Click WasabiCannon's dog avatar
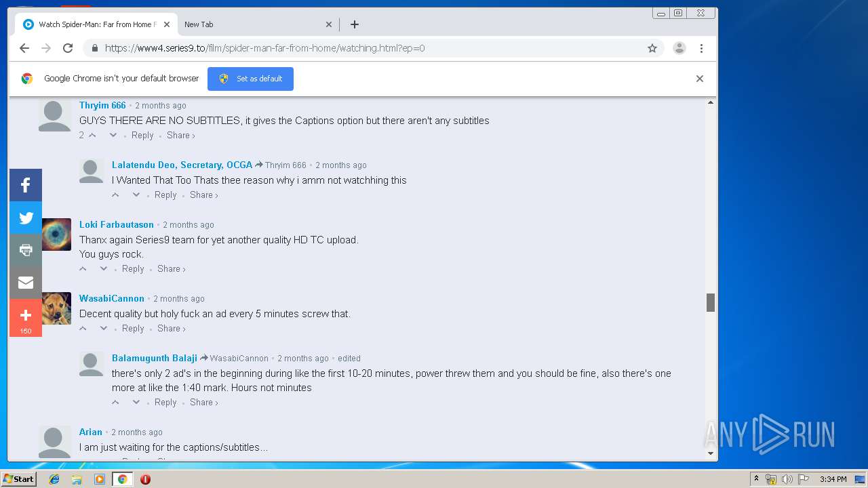This screenshot has height=488, width=868. (56, 308)
